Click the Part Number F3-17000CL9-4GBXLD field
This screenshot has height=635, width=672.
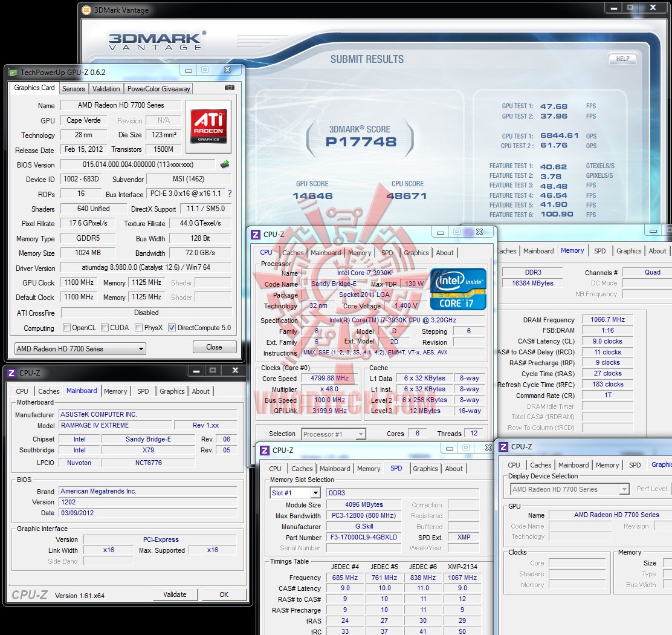tap(364, 537)
